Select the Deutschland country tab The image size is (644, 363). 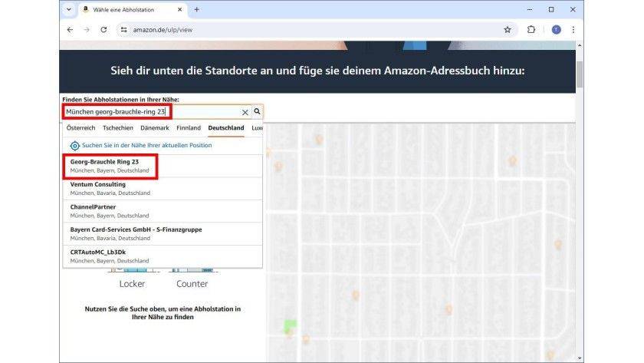click(x=226, y=128)
